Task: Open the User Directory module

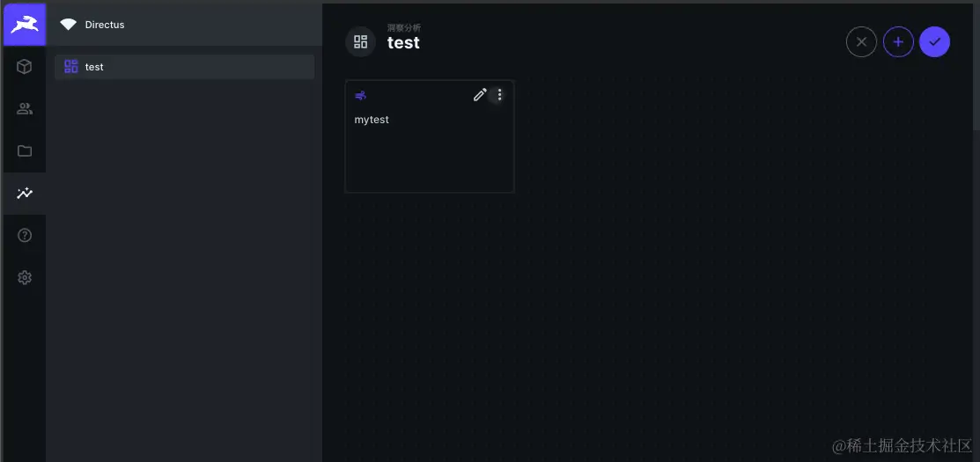Action: coord(25,109)
